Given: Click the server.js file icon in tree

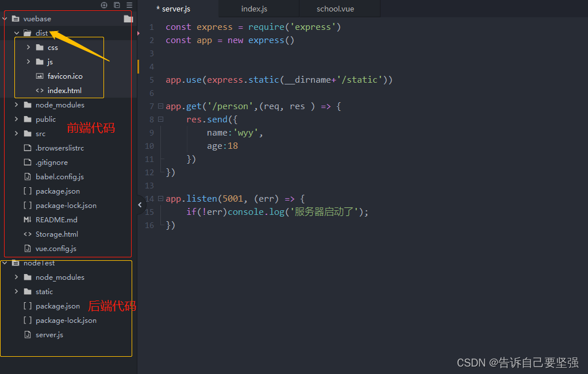Looking at the screenshot, I should tap(28, 335).
